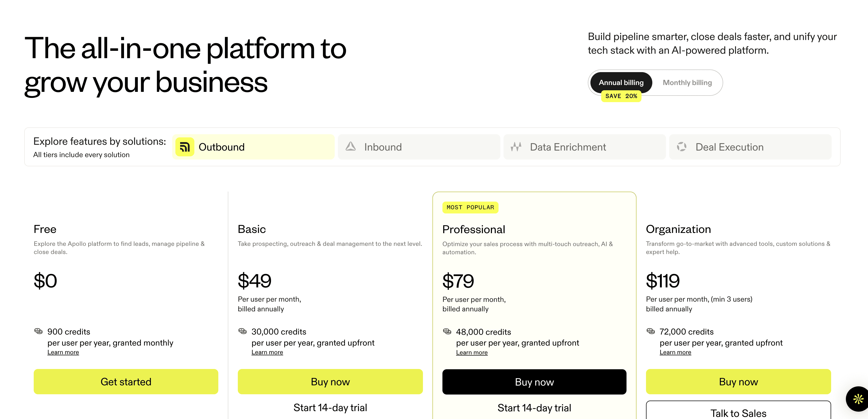The height and width of the screenshot is (419, 868).
Task: Select Annual billing option
Action: point(621,83)
